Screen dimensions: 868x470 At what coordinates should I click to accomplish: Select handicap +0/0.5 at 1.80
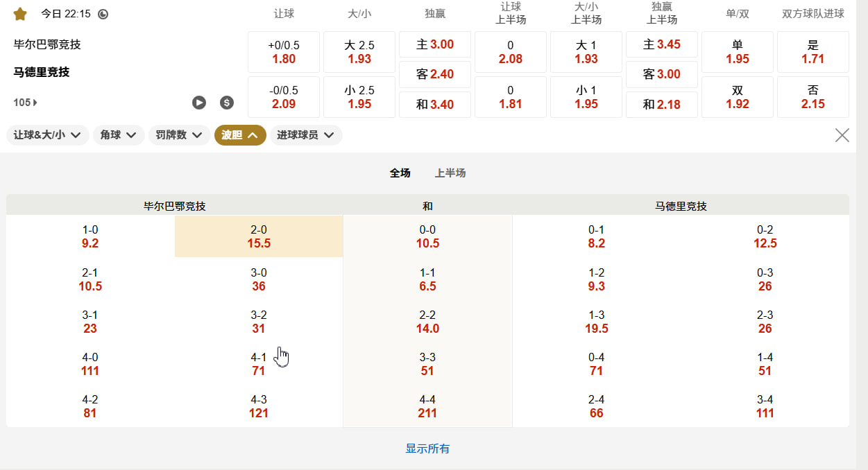coord(284,52)
